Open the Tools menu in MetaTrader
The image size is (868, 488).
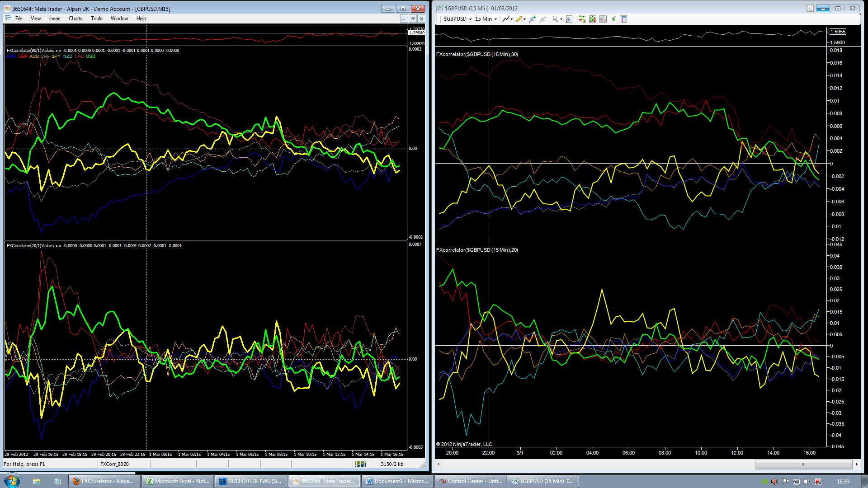point(97,19)
